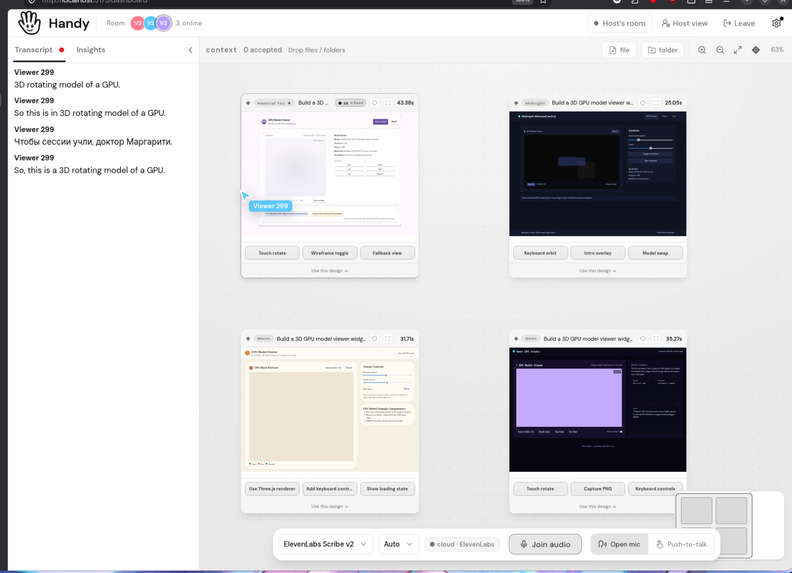Open the Warm design preview thumbnail

click(330, 410)
